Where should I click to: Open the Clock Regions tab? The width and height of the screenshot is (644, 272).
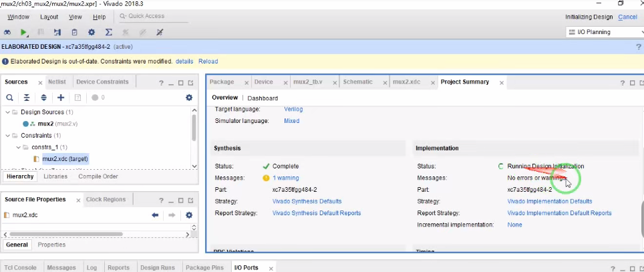coord(106,199)
